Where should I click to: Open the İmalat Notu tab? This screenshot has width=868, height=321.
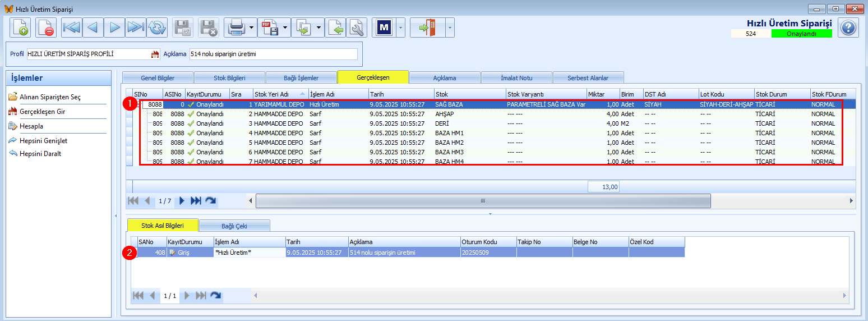coord(516,78)
